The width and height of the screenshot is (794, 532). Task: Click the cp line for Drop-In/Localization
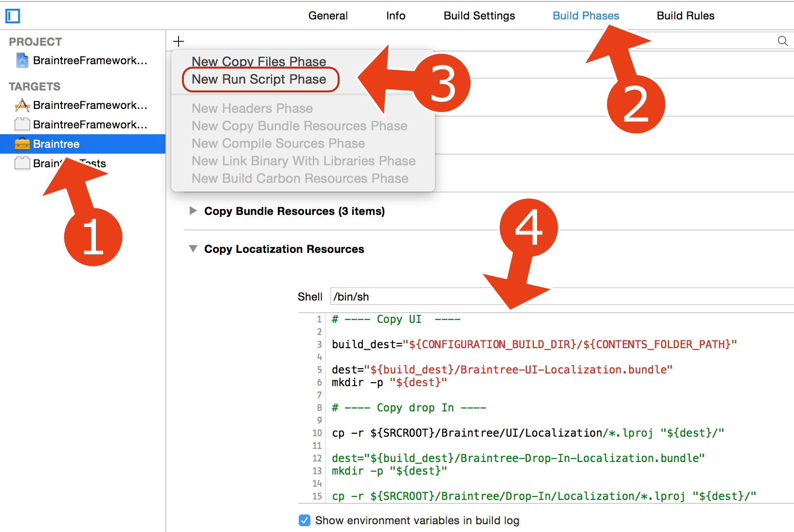click(x=544, y=496)
